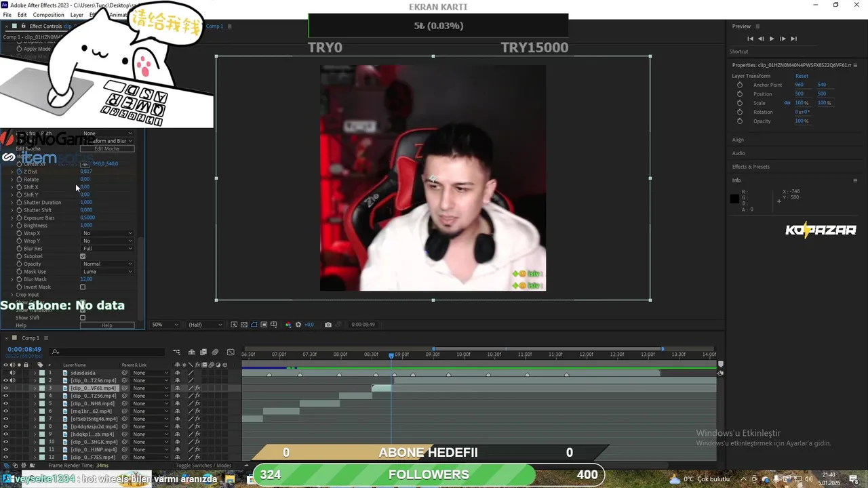Click scale constrain proportions link icon
The image size is (868, 488).
[787, 103]
